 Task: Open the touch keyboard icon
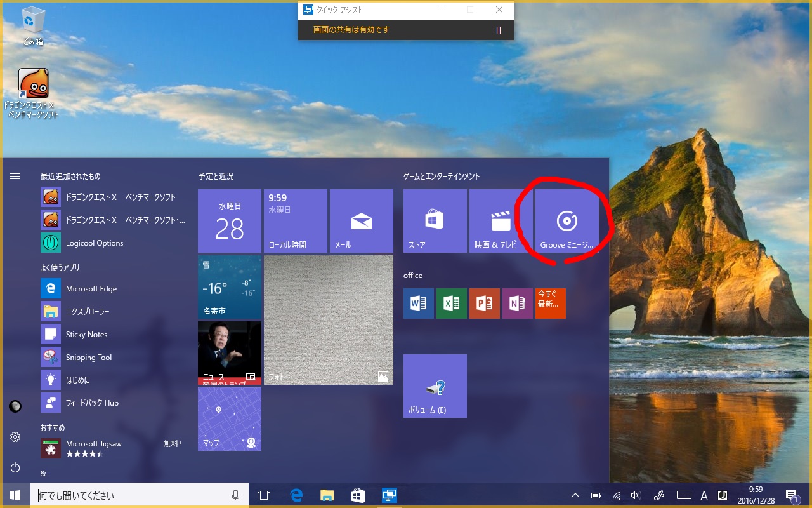click(x=684, y=495)
